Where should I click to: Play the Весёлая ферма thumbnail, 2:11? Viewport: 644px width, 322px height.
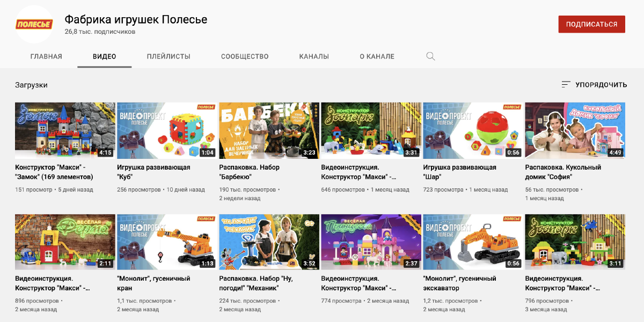[65, 242]
